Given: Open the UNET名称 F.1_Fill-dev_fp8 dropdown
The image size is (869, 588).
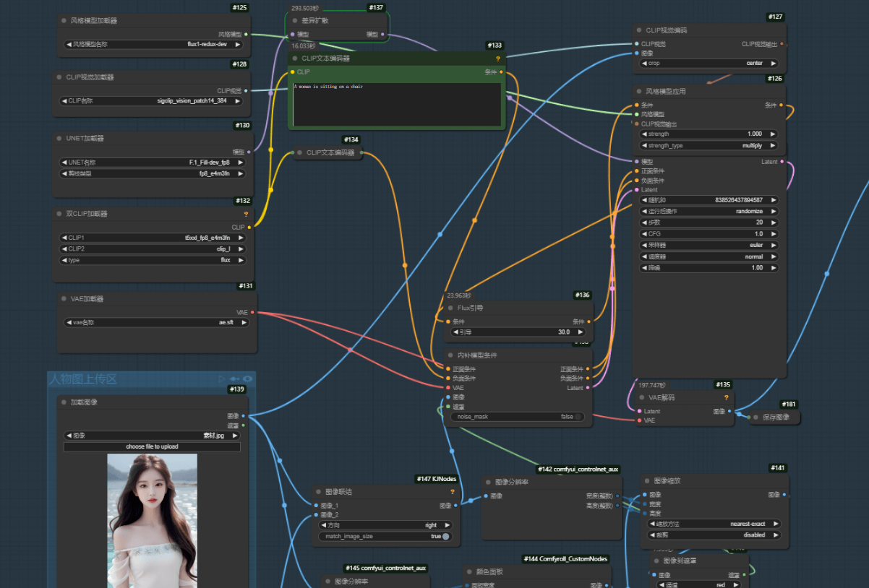Looking at the screenshot, I should 153,163.
